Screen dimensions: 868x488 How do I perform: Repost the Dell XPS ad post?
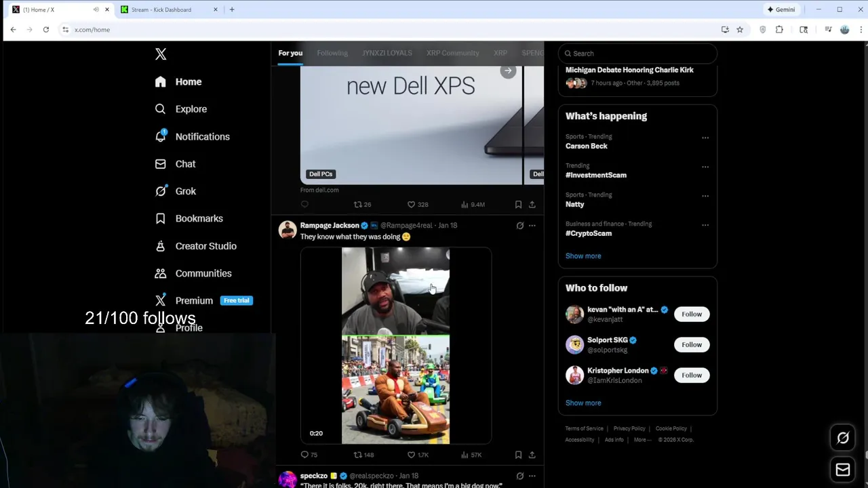(362, 204)
